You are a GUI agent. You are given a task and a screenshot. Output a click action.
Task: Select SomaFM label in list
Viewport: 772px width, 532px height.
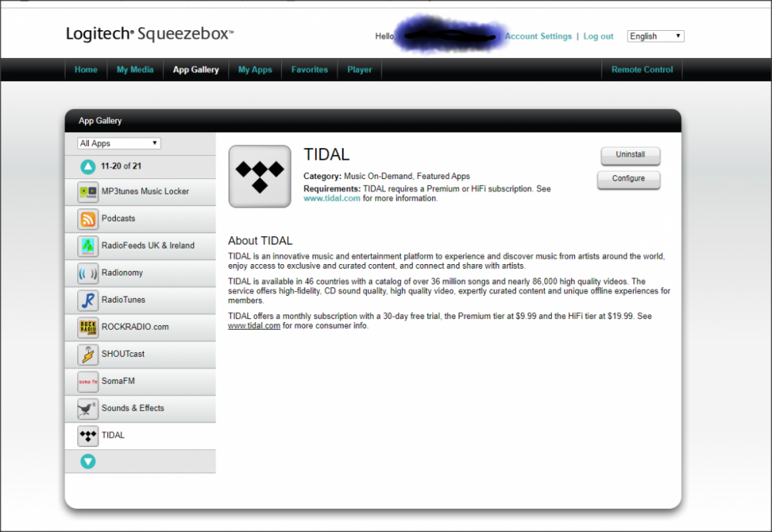pos(118,381)
